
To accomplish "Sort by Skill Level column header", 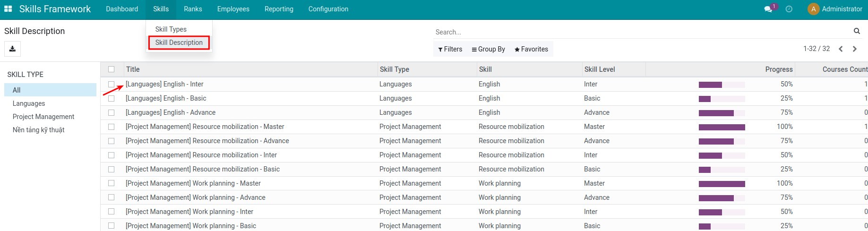I will 599,69.
